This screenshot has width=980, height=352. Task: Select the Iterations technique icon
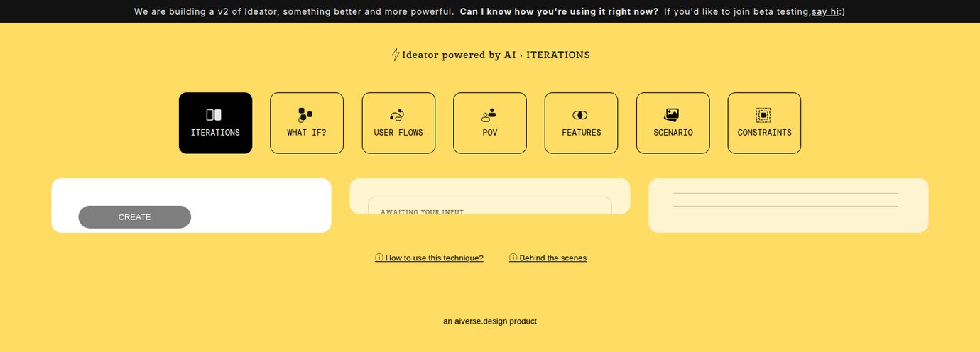coord(214,115)
